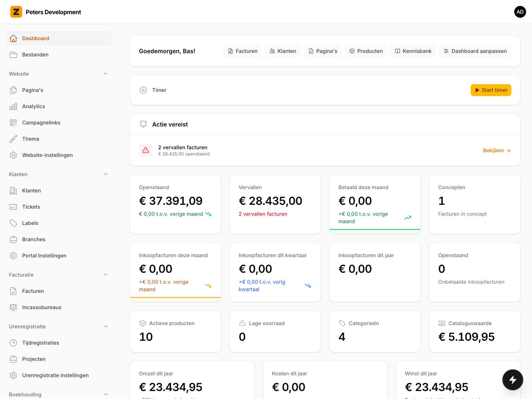Click the Lage voorraad warning icon
Image resolution: width=532 pixels, height=399 pixels.
(242, 323)
